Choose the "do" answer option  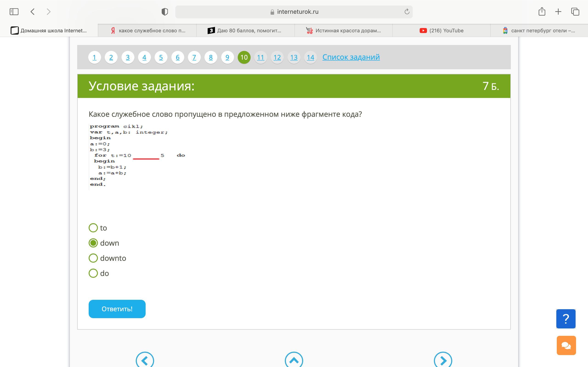pos(93,273)
